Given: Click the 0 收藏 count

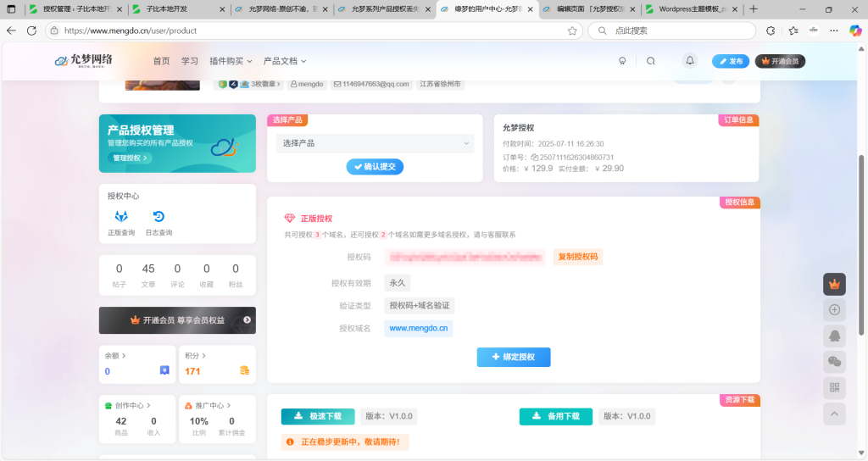Looking at the screenshot, I should pyautogui.click(x=207, y=275).
